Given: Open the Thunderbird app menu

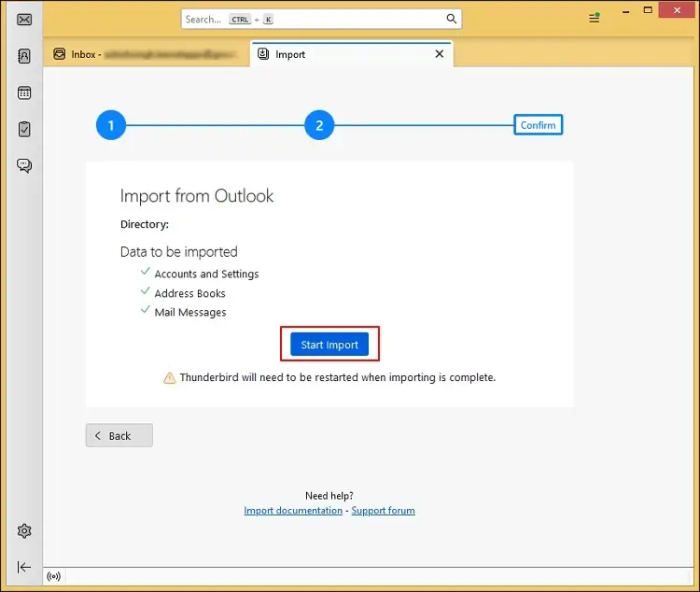Looking at the screenshot, I should click(x=594, y=18).
